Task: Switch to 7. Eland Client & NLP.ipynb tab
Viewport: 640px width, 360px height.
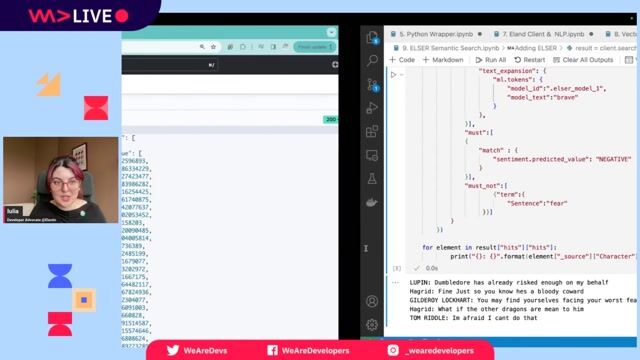Action: pyautogui.click(x=543, y=34)
